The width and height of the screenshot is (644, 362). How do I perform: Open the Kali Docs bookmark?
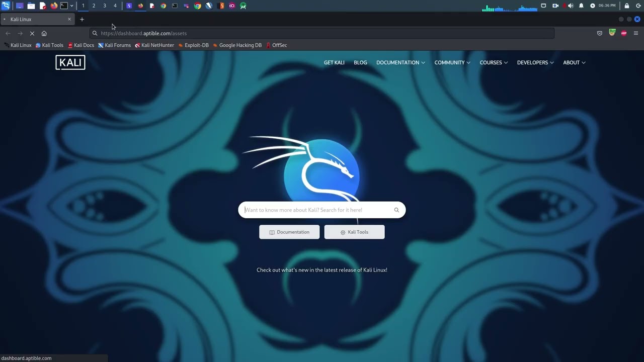tap(81, 45)
